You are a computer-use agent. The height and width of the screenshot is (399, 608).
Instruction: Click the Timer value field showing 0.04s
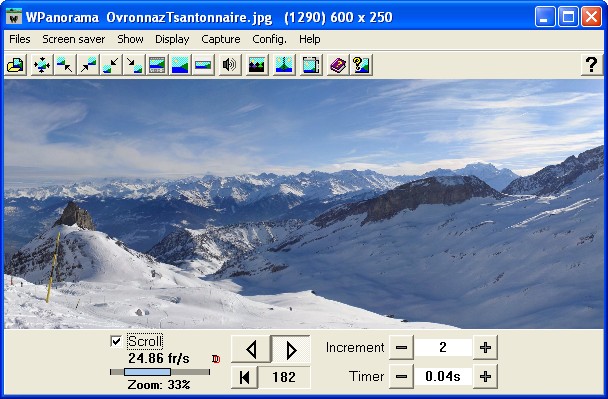(443, 376)
